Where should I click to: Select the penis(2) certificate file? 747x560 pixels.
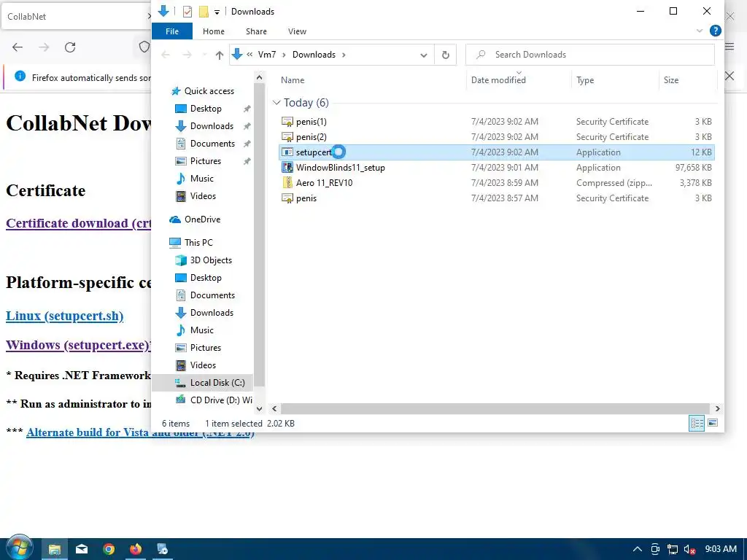tap(496, 137)
